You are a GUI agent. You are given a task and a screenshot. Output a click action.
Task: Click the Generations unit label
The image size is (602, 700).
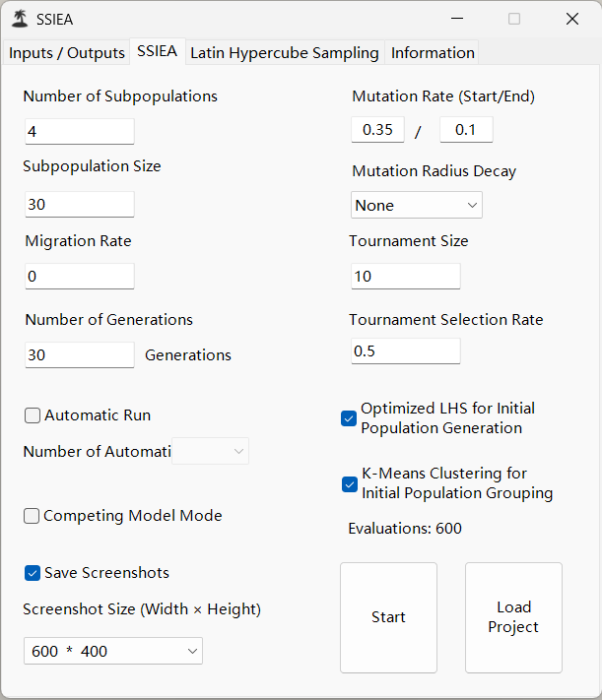pyautogui.click(x=188, y=354)
